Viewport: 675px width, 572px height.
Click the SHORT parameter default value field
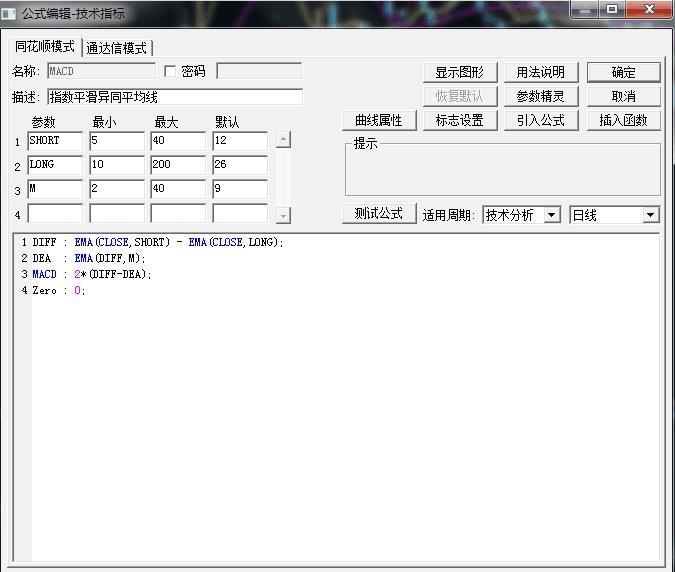[240, 141]
